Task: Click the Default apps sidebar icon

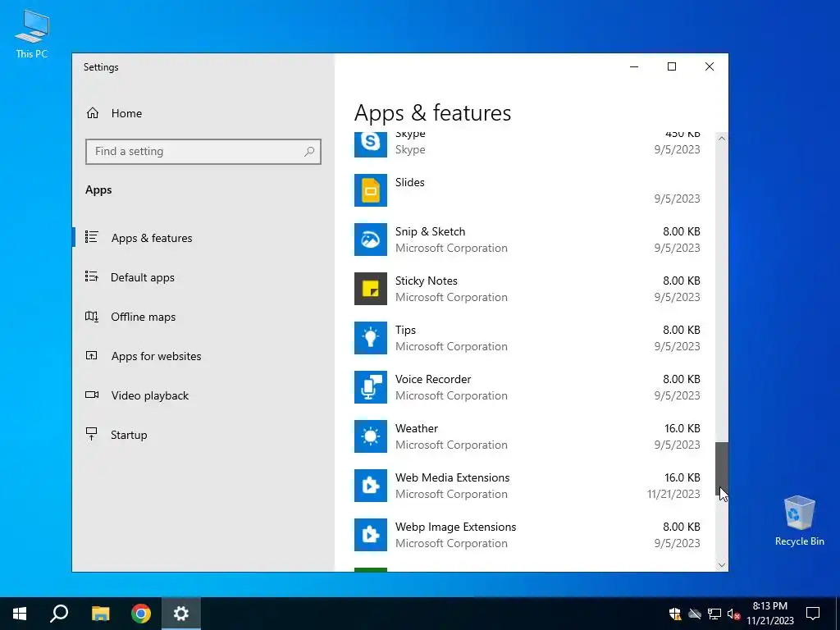Action: click(92, 276)
